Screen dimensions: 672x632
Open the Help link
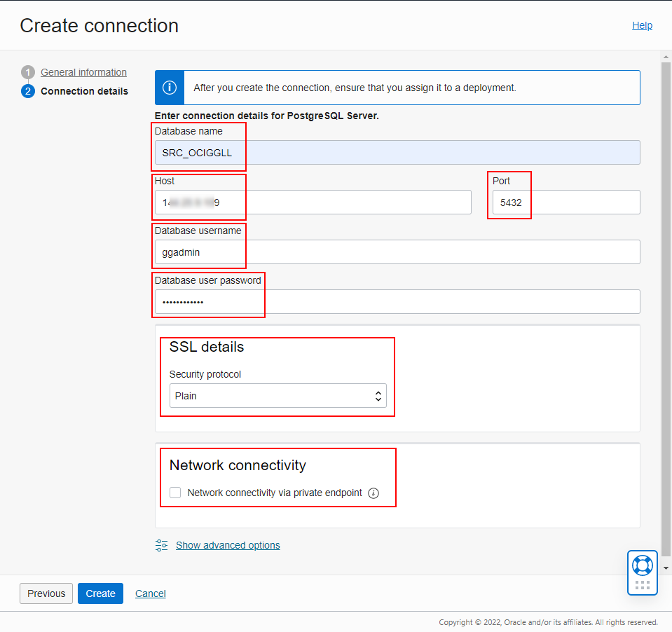coord(642,25)
